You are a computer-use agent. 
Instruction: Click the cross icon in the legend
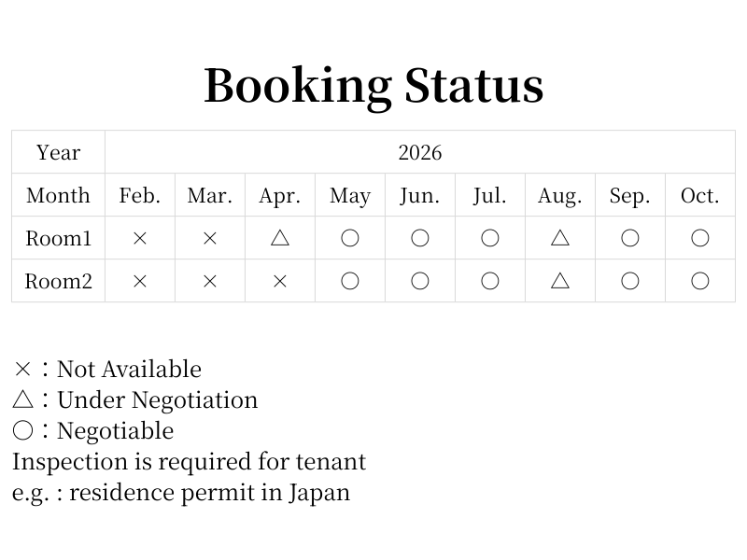point(23,370)
